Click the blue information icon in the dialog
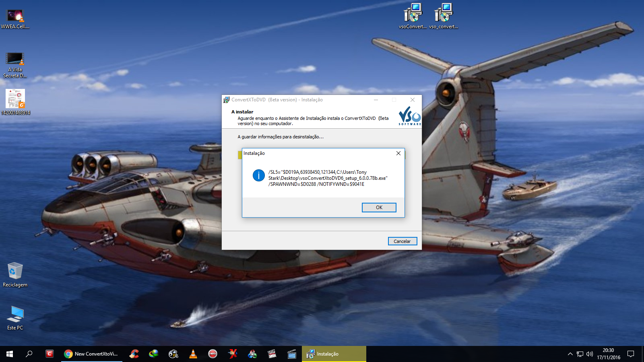The width and height of the screenshot is (644, 362). tap(258, 175)
